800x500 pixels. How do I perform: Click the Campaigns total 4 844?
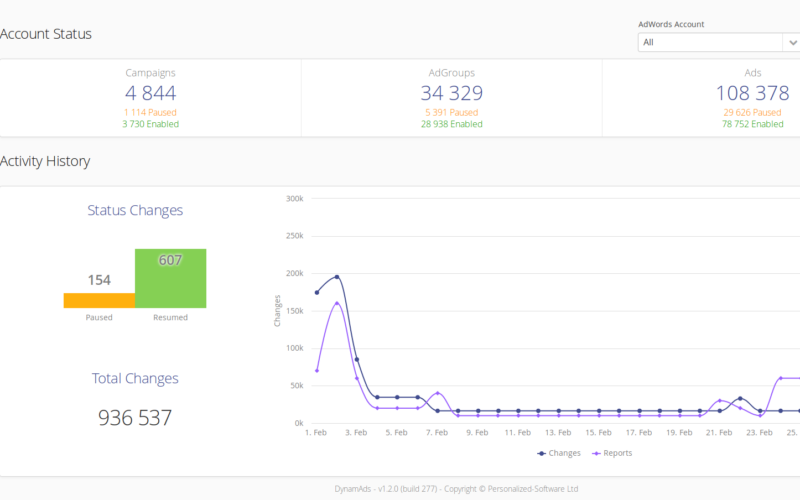[151, 93]
